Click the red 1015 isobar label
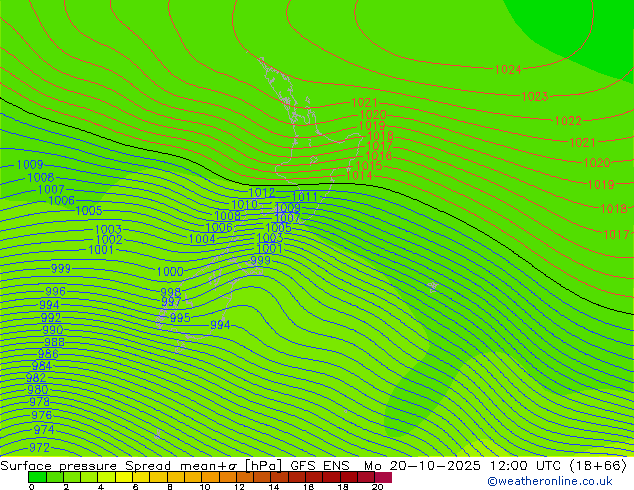 [369, 166]
